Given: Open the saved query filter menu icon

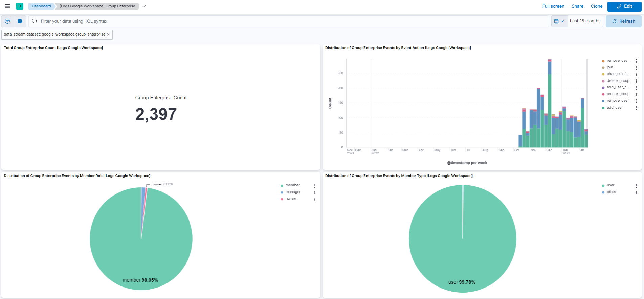Looking at the screenshot, I should [x=7, y=21].
